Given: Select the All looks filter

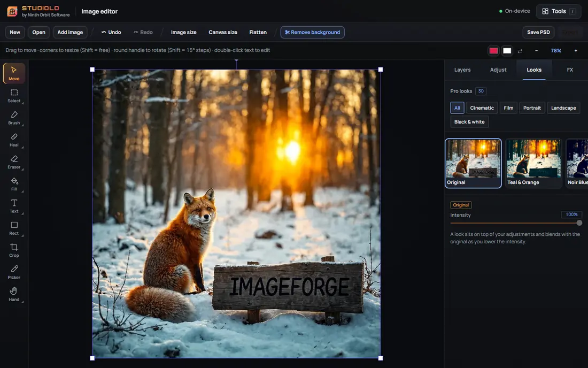Looking at the screenshot, I should coord(457,108).
